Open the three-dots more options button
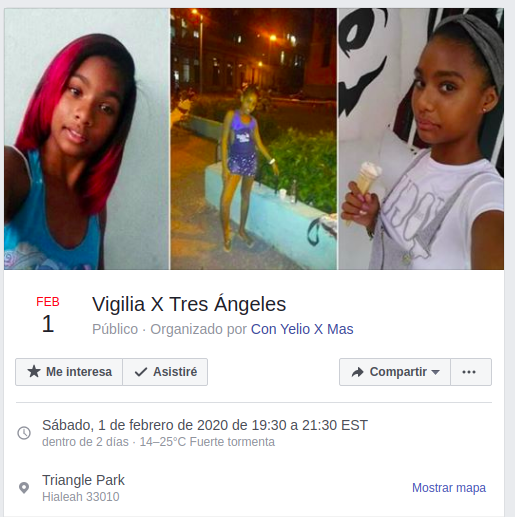Image resolution: width=515 pixels, height=517 pixels. (471, 372)
